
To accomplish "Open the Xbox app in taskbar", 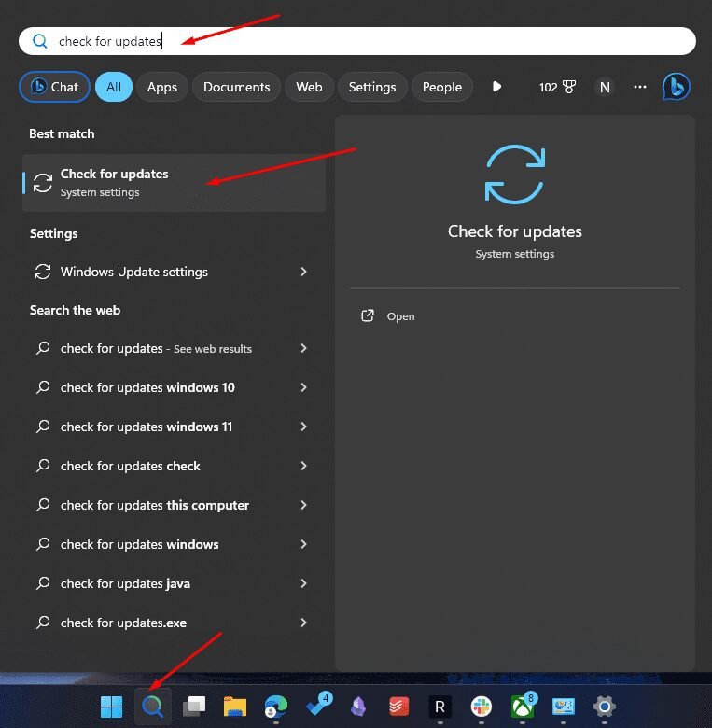I will (x=522, y=707).
